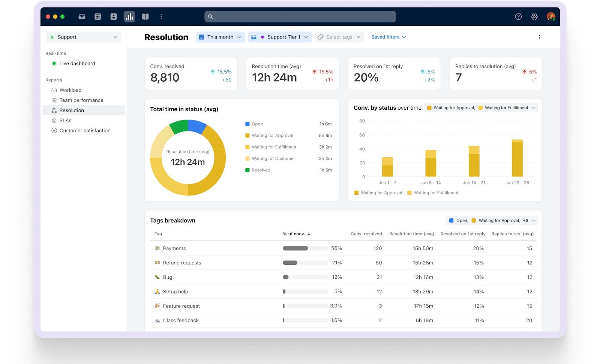This screenshot has width=600, height=364.
Task: Click the help question mark icon
Action: coord(518,16)
